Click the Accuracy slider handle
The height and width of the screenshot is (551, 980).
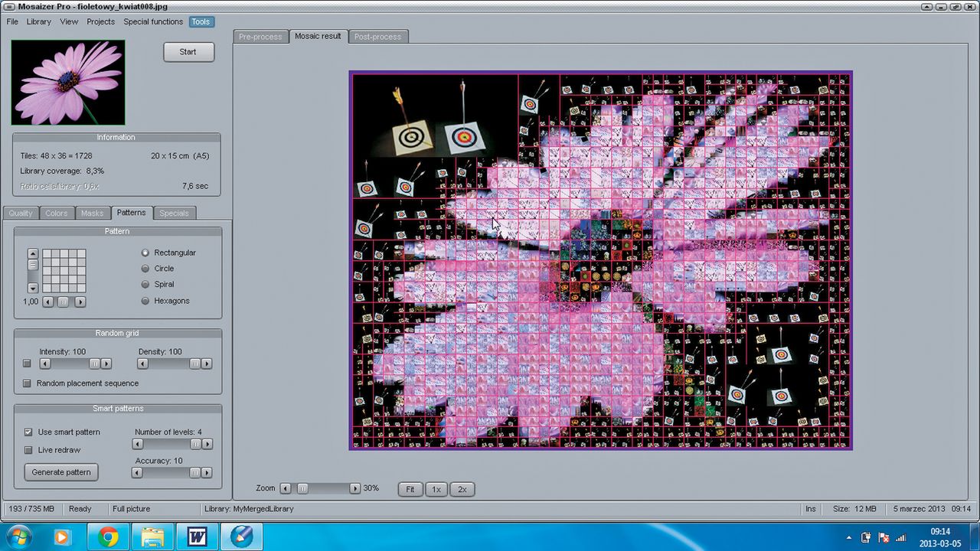(195, 473)
